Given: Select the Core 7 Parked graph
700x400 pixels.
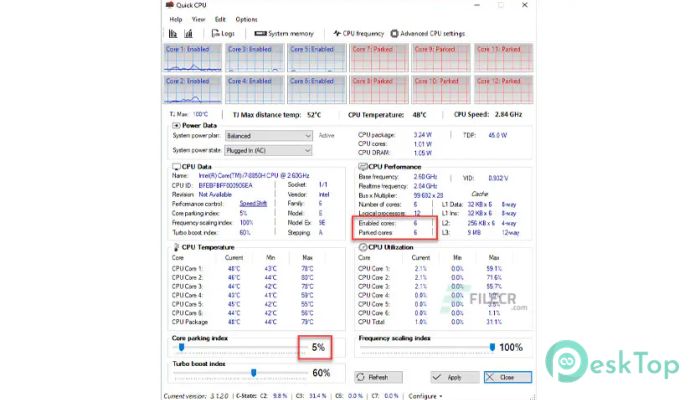Looking at the screenshot, I should (379, 58).
